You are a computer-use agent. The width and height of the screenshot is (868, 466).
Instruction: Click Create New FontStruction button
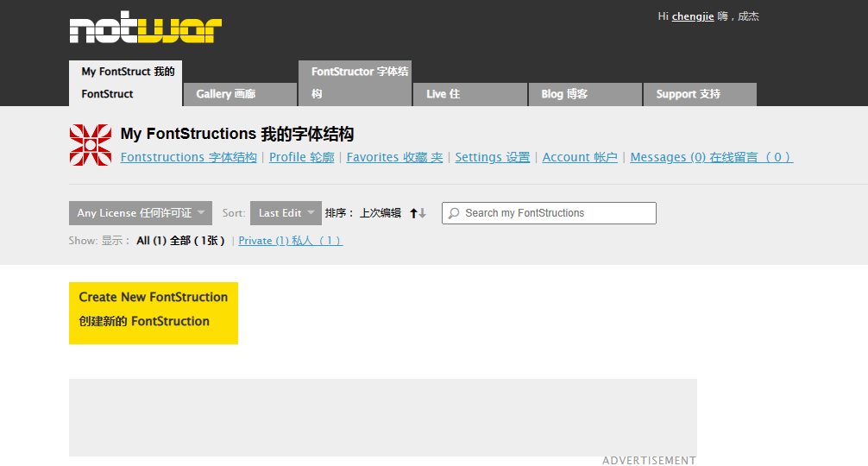[154, 313]
